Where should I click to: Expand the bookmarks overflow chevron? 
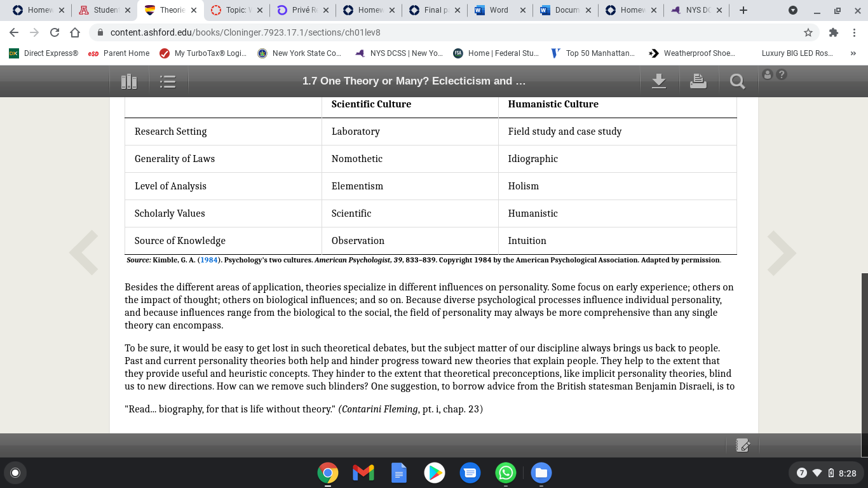point(853,53)
